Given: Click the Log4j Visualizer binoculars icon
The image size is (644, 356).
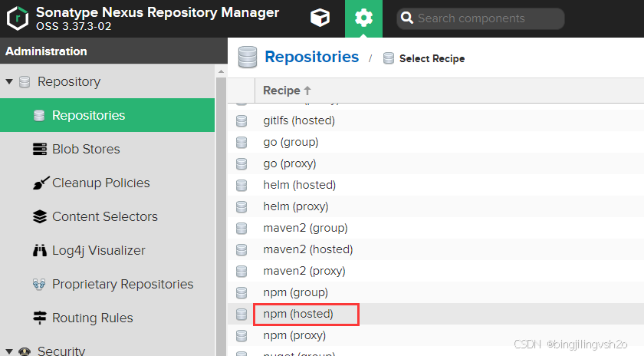Looking at the screenshot, I should [39, 250].
